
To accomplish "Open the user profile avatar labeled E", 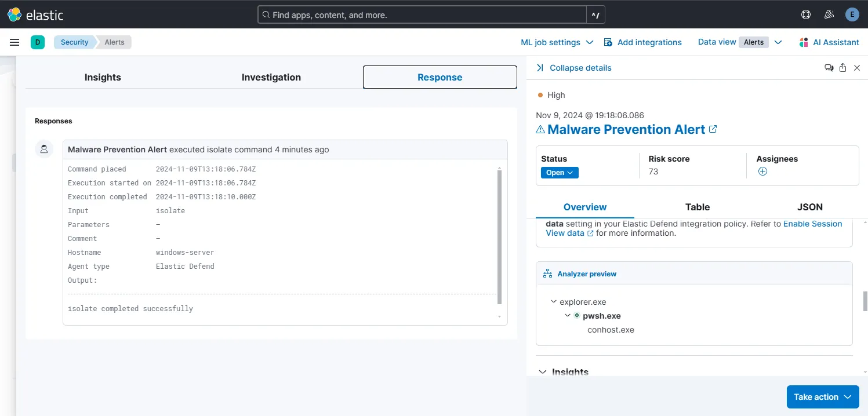I will coord(852,14).
